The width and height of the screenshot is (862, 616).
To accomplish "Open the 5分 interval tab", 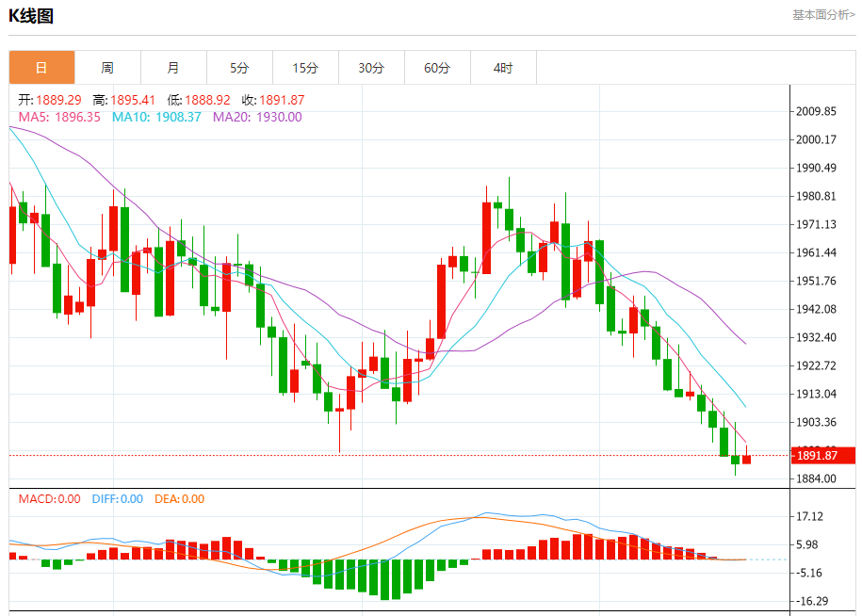I will (239, 68).
